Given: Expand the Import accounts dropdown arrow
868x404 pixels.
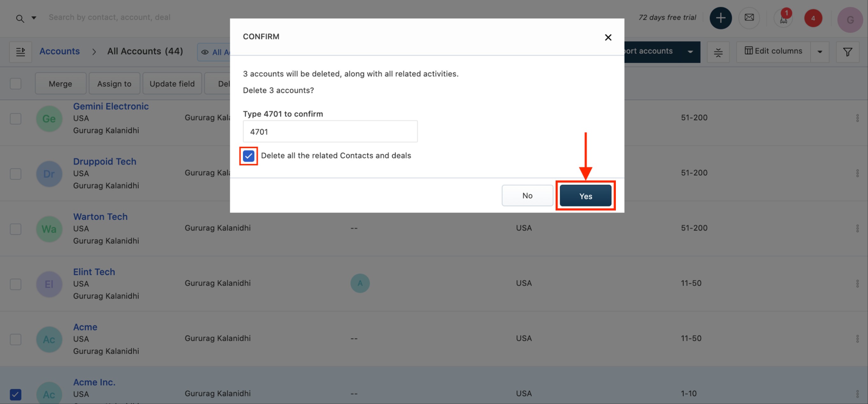Looking at the screenshot, I should [x=690, y=52].
